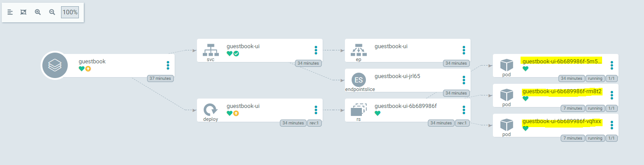Select the guestbook-ui-jrl65 endpointslice label
Screen dimensions: 644x165
pos(398,76)
